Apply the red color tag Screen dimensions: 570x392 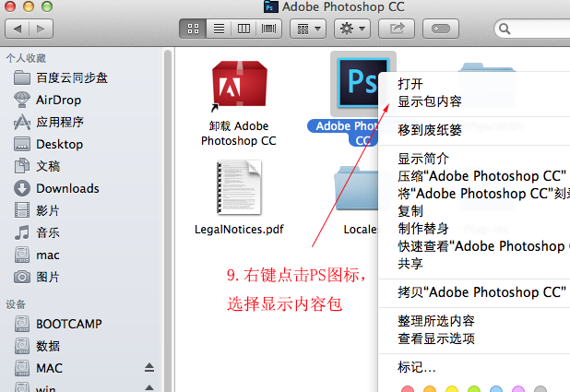408,389
